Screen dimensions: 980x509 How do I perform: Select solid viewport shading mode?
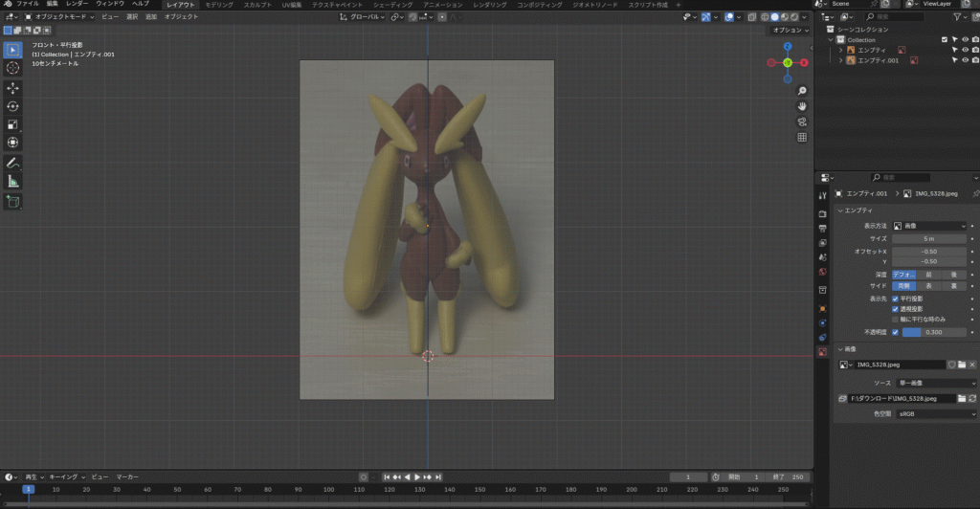click(774, 17)
